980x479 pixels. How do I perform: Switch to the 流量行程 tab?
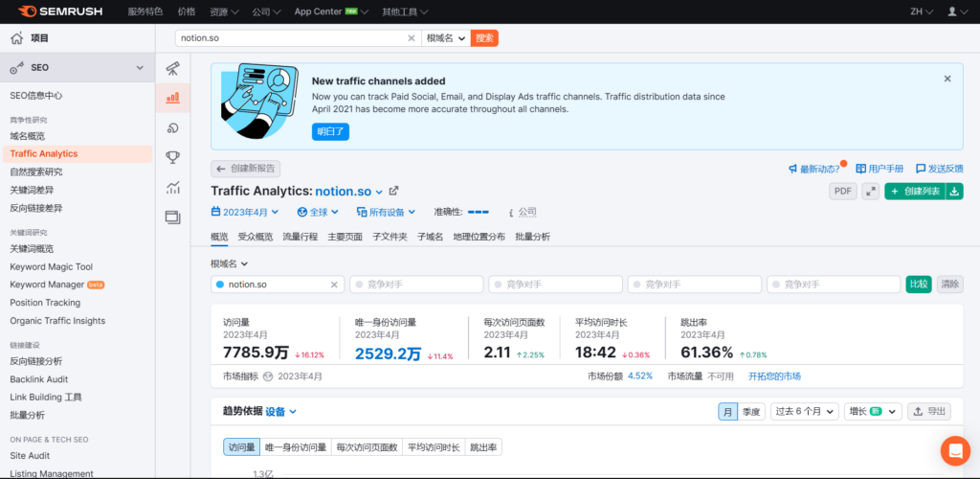300,237
